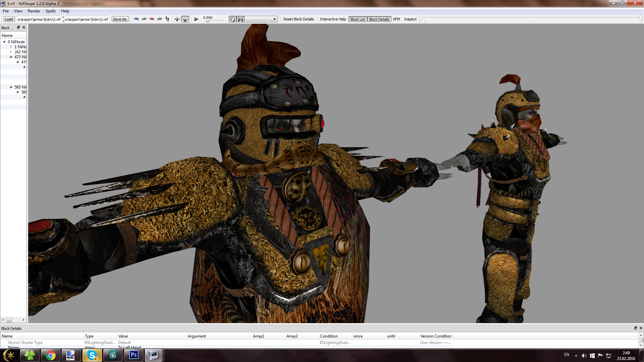This screenshot has height=362, width=644.
Task: Click the Value column header
Action: (x=151, y=336)
